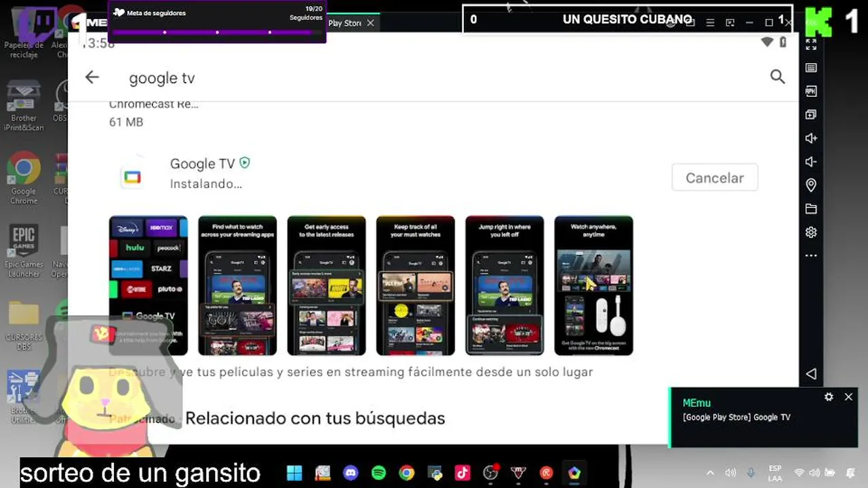Viewport: 868px width, 488px height.
Task: Toggle MEmu fullscreen mode icon
Action: (x=811, y=45)
